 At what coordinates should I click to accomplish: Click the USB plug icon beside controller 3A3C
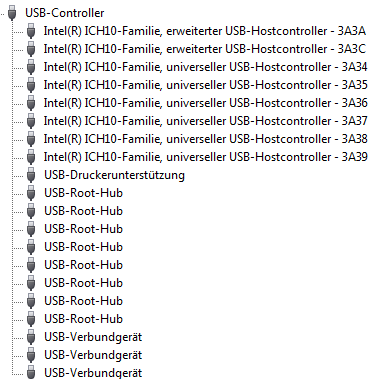(x=31, y=49)
